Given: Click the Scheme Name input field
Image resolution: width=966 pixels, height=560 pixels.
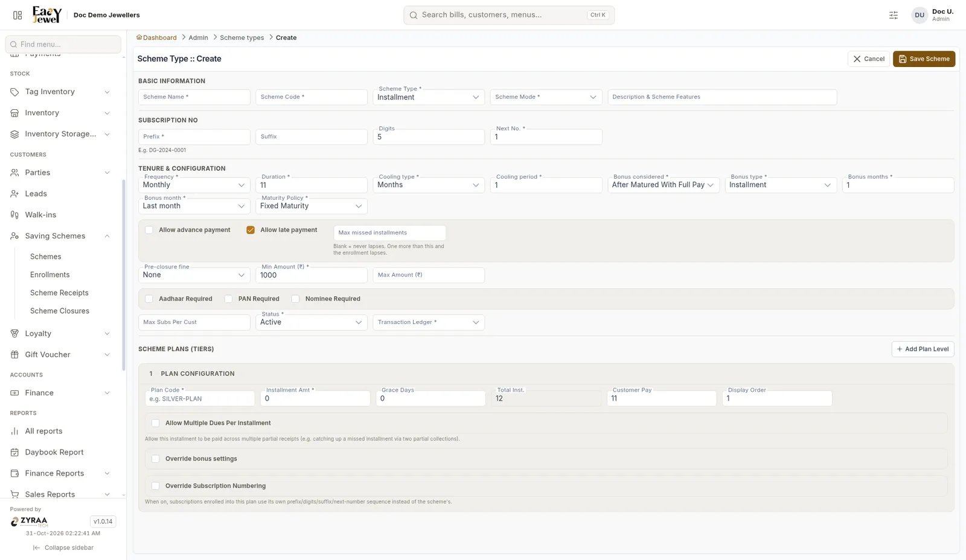Looking at the screenshot, I should pos(194,97).
